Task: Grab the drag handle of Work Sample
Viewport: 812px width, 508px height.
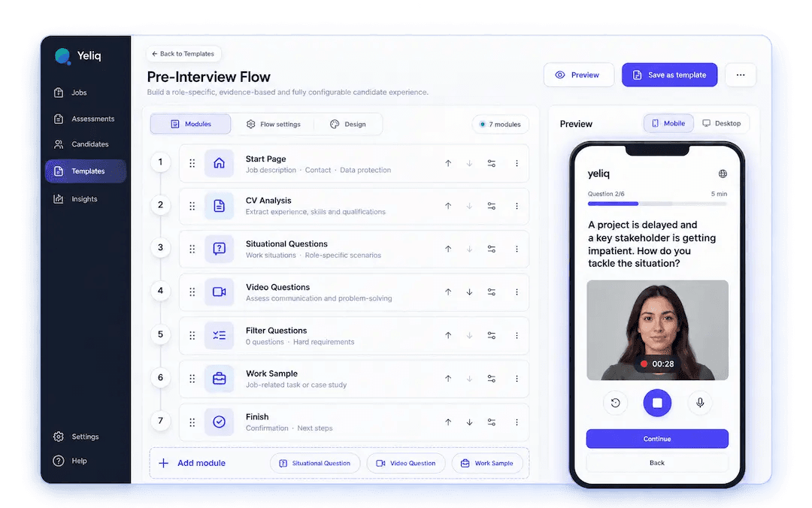Action: [x=192, y=379]
